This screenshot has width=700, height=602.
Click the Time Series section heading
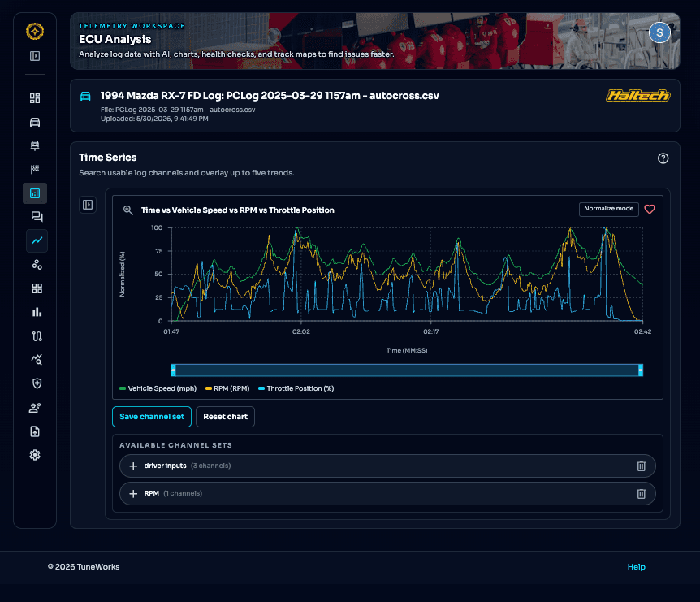pyautogui.click(x=107, y=157)
